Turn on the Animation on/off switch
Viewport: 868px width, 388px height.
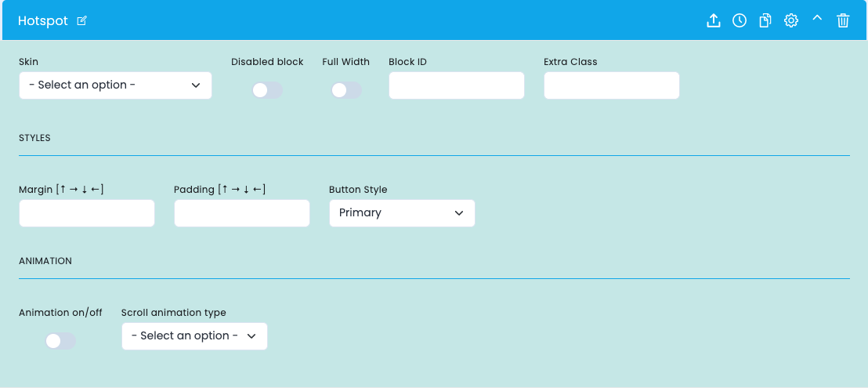click(60, 341)
